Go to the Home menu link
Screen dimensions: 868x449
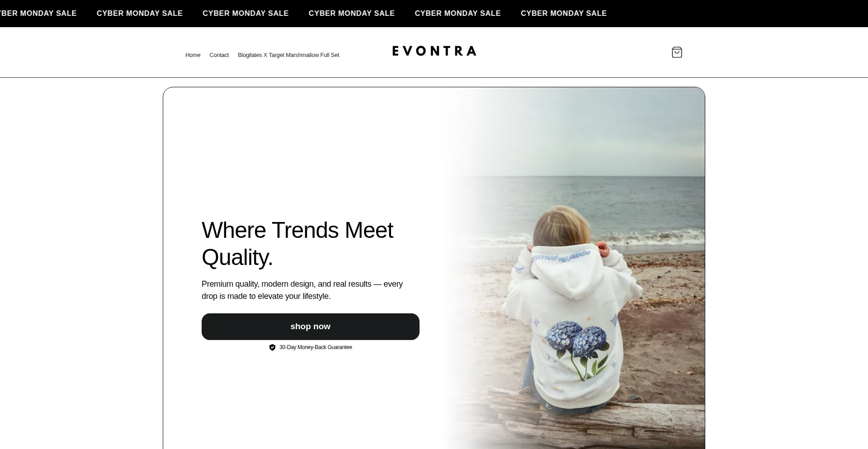193,55
